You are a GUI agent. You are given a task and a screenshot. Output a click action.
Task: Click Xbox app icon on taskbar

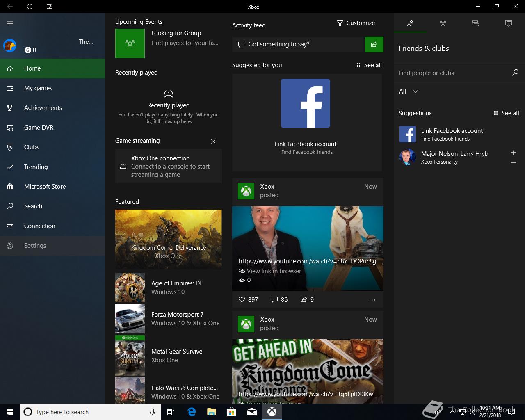pyautogui.click(x=272, y=412)
